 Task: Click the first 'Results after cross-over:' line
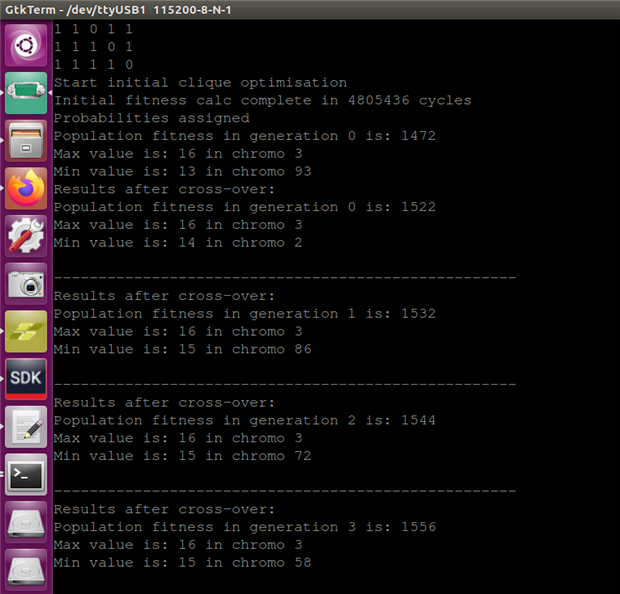[164, 189]
